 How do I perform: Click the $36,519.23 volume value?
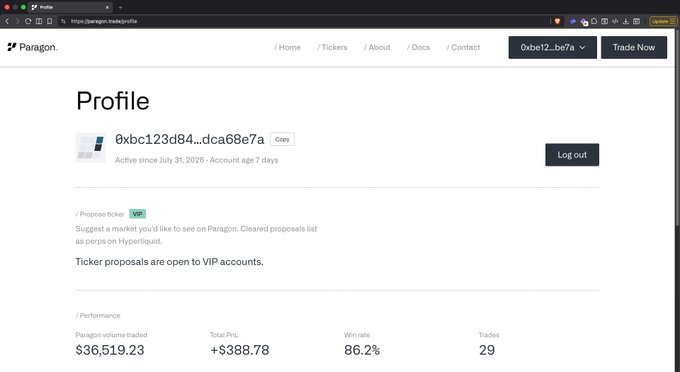(x=110, y=350)
